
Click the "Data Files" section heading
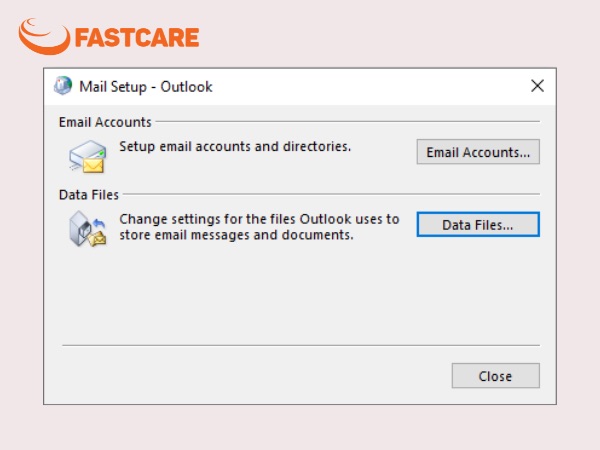click(x=88, y=195)
